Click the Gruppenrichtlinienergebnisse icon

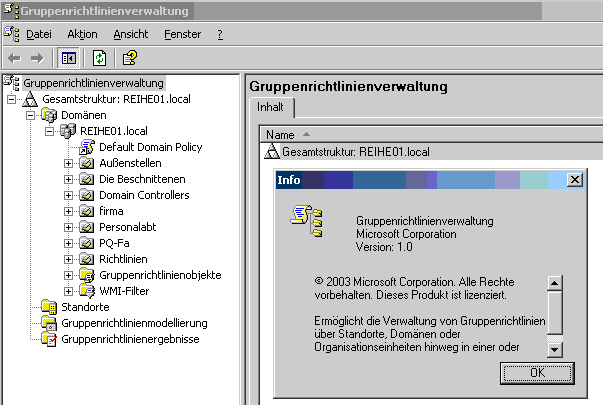[49, 339]
